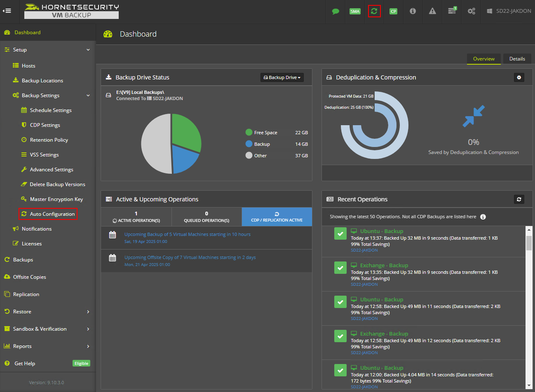Switch to the Overview tab
Image resolution: width=535 pixels, height=392 pixels.
point(484,59)
